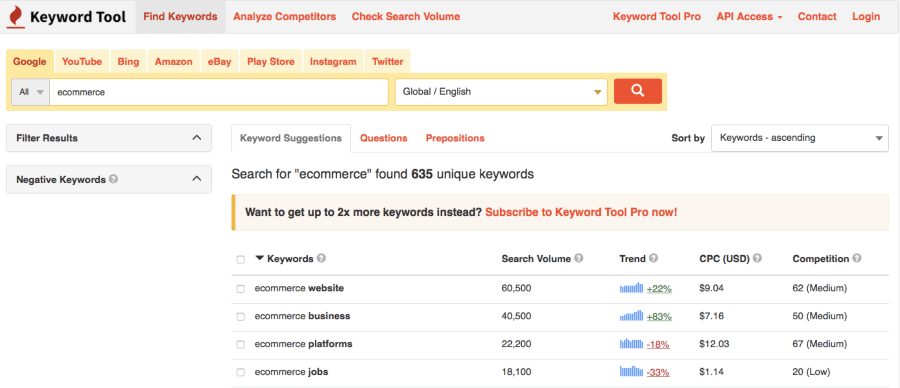Tick the select-all keywords checkbox
The width and height of the screenshot is (900, 388).
click(240, 259)
